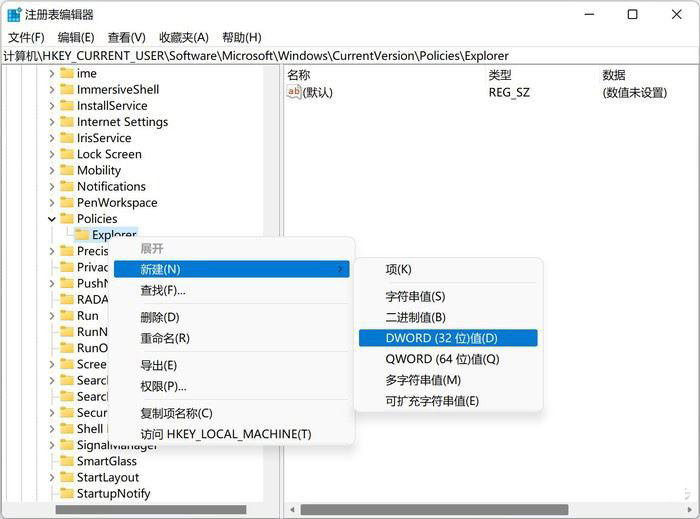Choose 多字符串值(M) in the submenu
This screenshot has height=519, width=700.
pos(448,380)
